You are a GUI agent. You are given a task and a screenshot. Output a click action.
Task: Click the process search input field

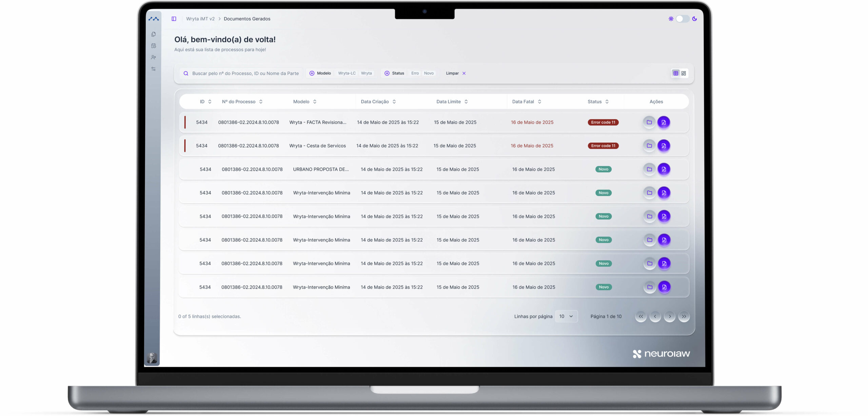pos(245,73)
